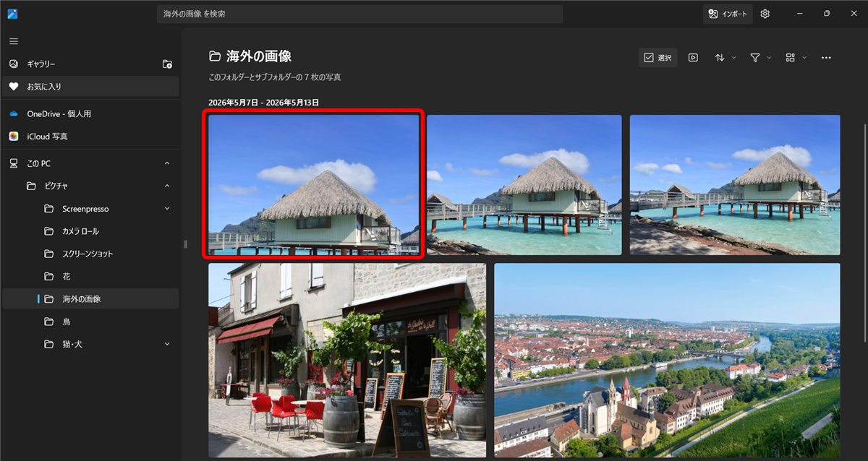Open the middle overwater bungalow photo
The height and width of the screenshot is (461, 868).
pos(524,185)
